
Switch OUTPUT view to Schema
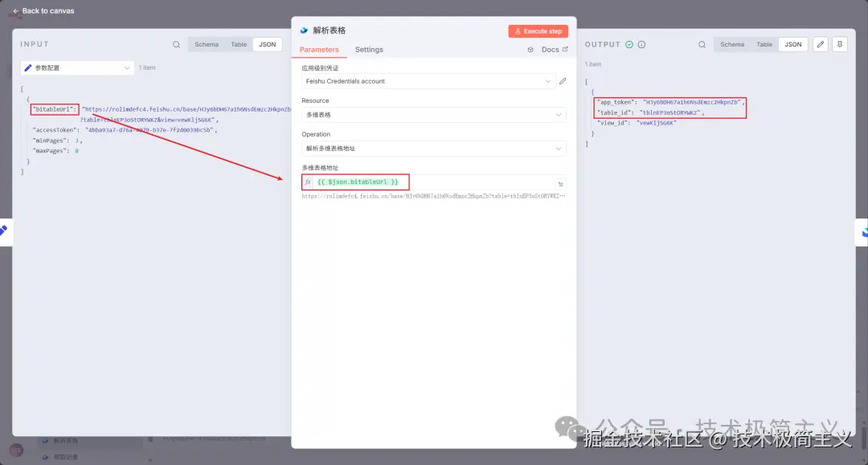(x=732, y=44)
